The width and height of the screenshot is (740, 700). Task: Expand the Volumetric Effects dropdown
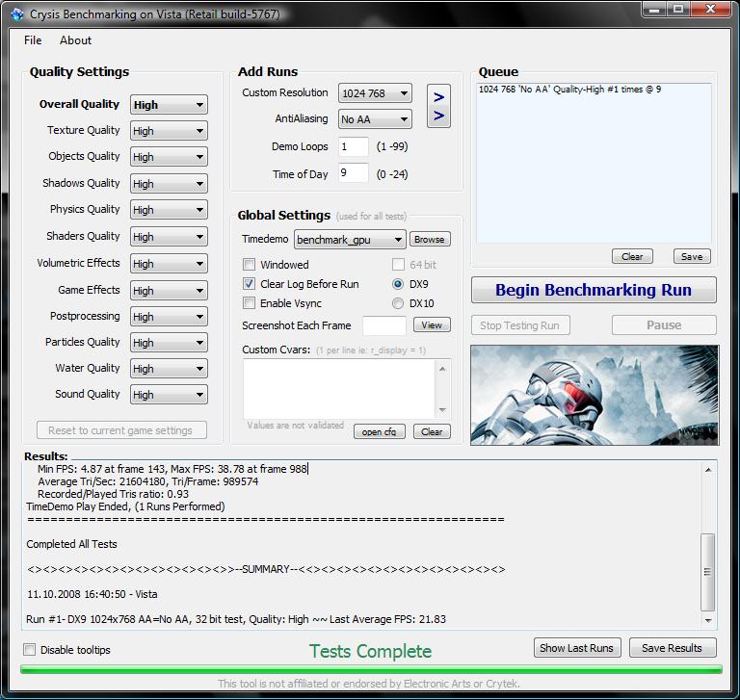(169, 263)
